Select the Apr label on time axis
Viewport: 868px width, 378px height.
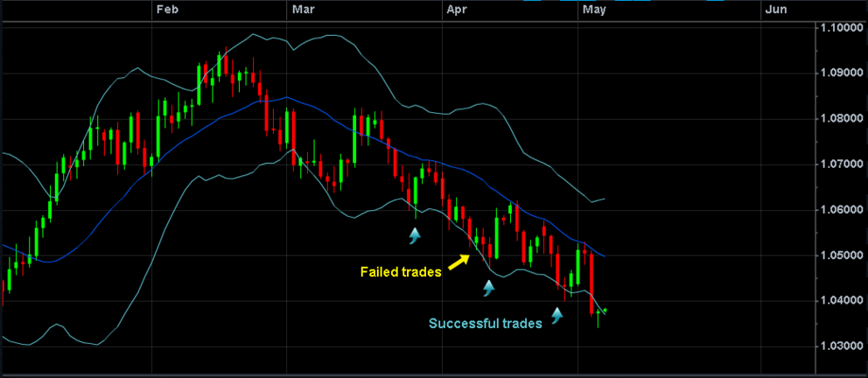(456, 10)
